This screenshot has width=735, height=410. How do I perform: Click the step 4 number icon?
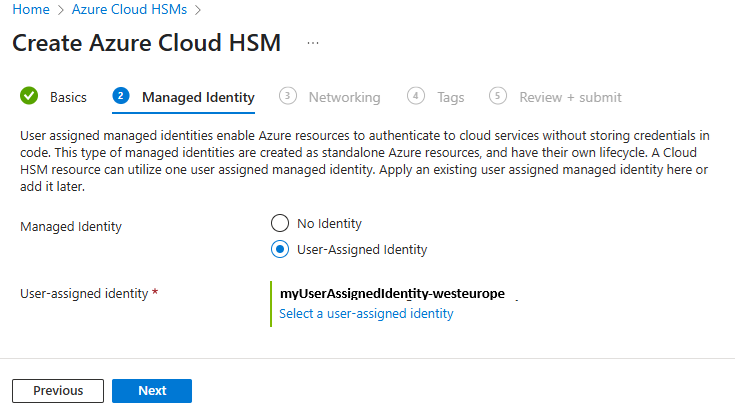416,96
